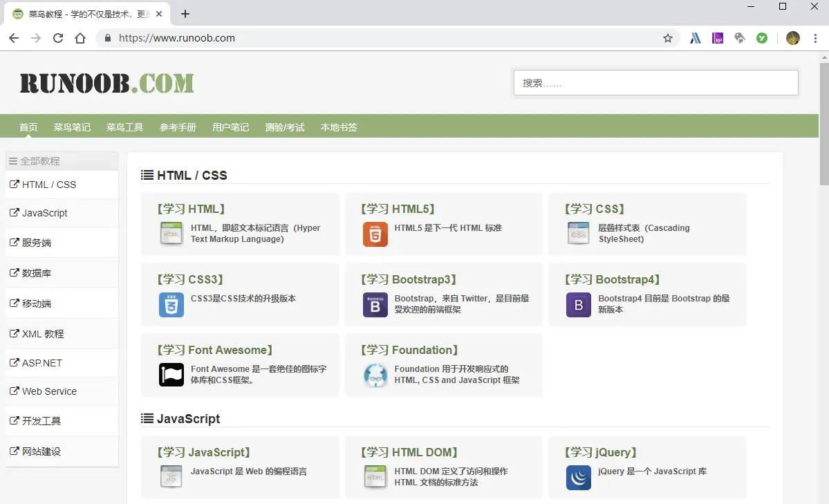Screen dimensions: 829x504
Task: Open XML 教程 in the sidebar
Action: coord(62,334)
